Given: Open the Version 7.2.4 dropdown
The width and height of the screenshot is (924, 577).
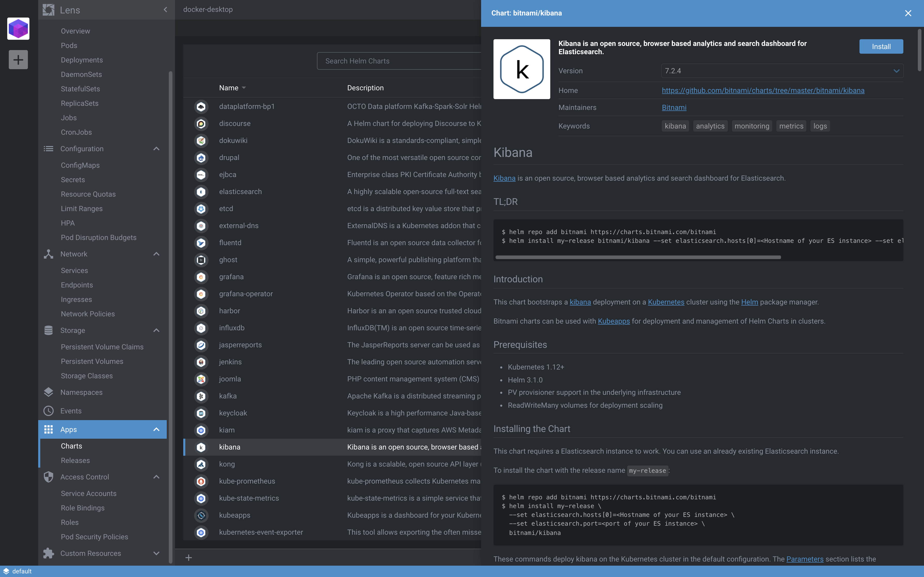Looking at the screenshot, I should 782,71.
